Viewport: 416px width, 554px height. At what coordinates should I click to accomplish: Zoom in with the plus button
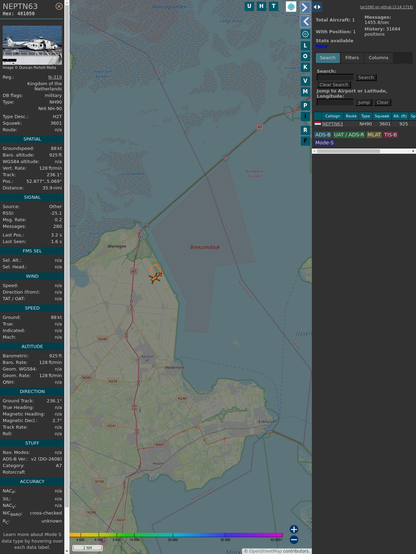tap(294, 529)
